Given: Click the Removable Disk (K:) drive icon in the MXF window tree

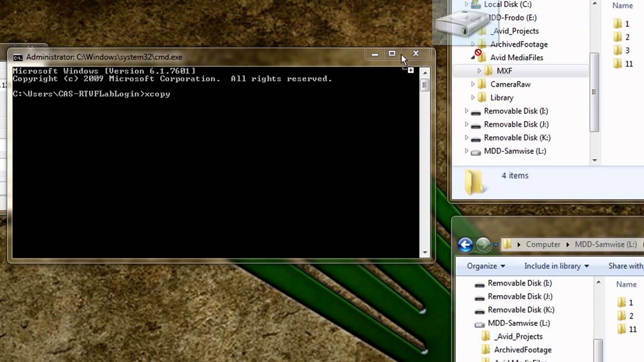Looking at the screenshot, I should click(x=475, y=138).
